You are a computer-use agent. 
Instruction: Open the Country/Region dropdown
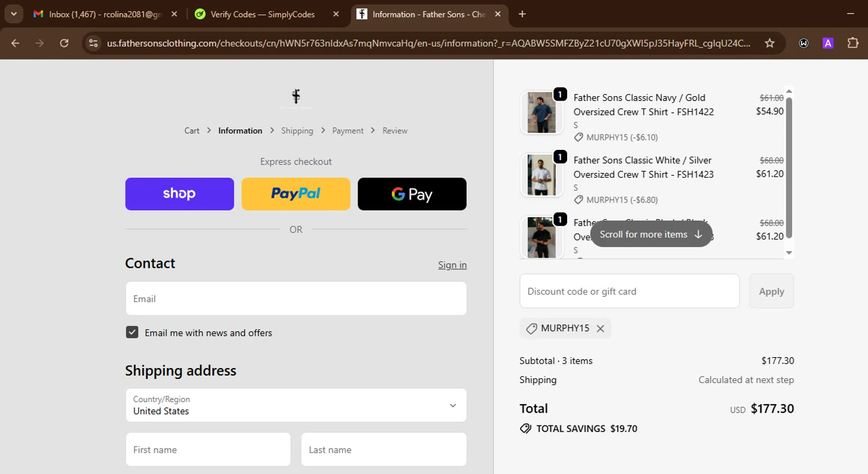tap(296, 405)
